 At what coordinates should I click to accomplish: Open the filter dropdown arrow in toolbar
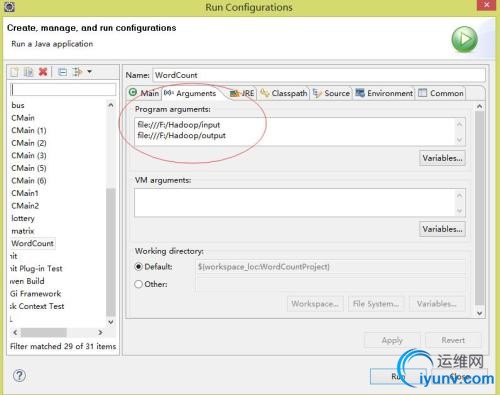click(89, 71)
